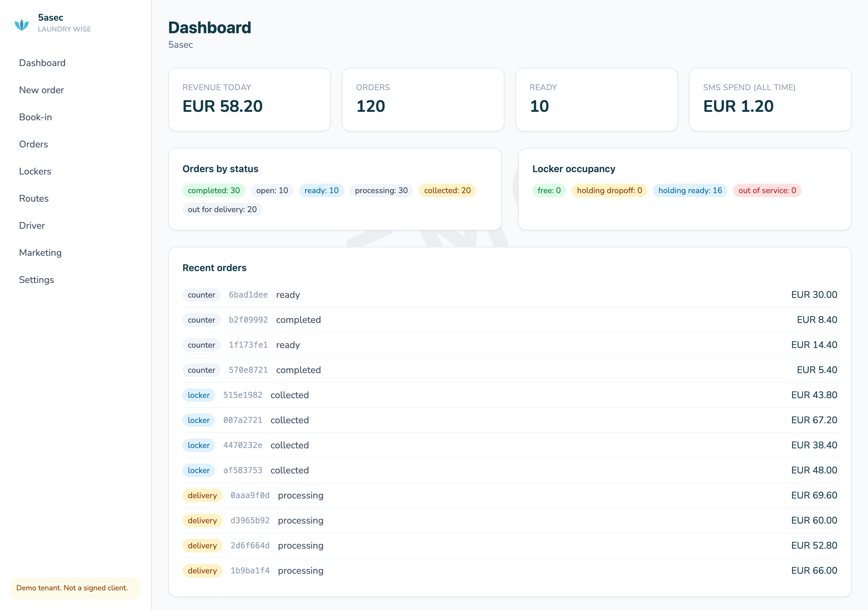Click the '5asec' brand name in the sidebar
868x610 pixels.
(x=51, y=18)
